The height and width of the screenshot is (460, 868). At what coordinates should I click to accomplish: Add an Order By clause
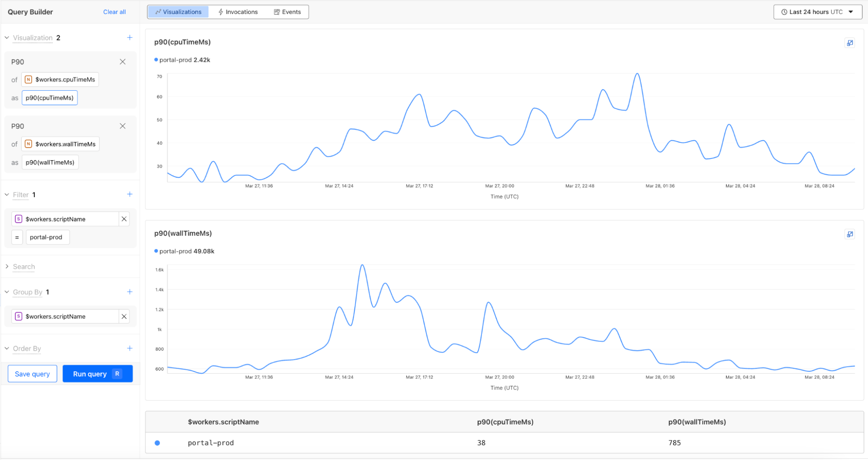tap(129, 348)
